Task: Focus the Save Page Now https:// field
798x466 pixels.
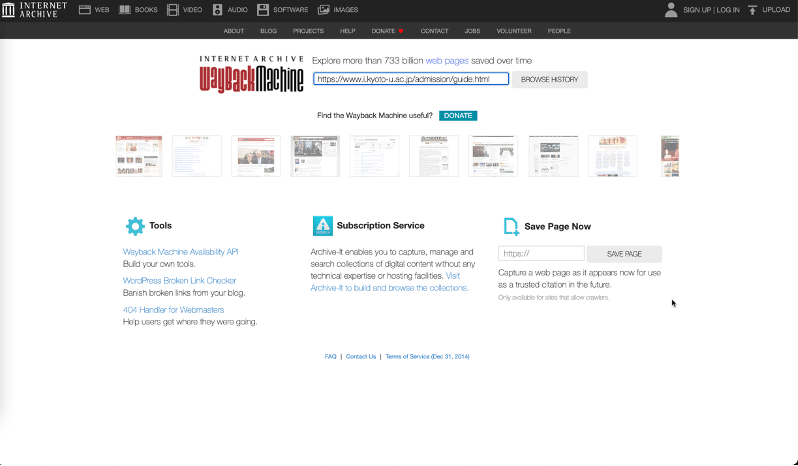Action: pos(542,253)
